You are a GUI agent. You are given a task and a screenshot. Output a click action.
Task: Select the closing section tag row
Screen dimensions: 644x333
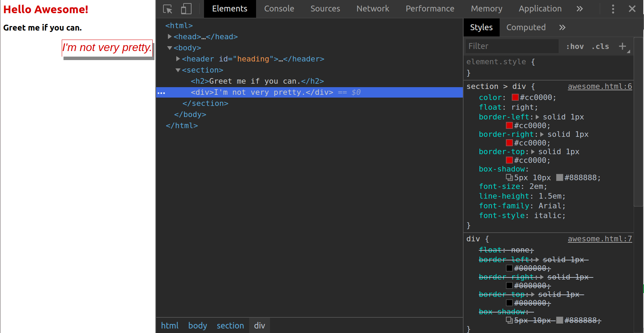pyautogui.click(x=205, y=103)
